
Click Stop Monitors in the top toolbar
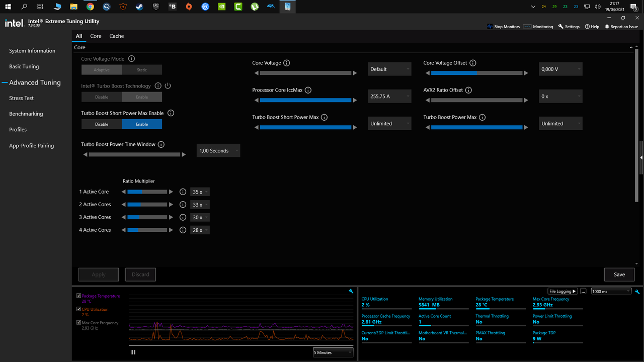coord(503,27)
